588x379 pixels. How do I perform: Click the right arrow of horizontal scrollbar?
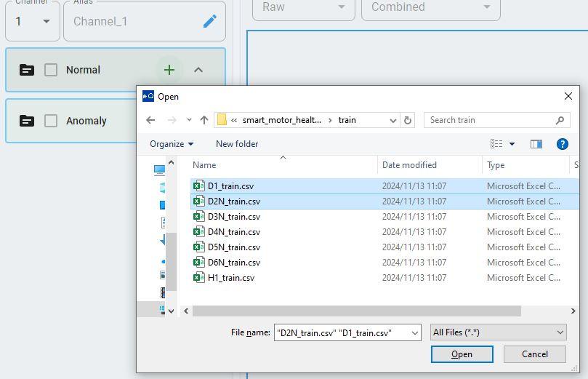click(573, 311)
